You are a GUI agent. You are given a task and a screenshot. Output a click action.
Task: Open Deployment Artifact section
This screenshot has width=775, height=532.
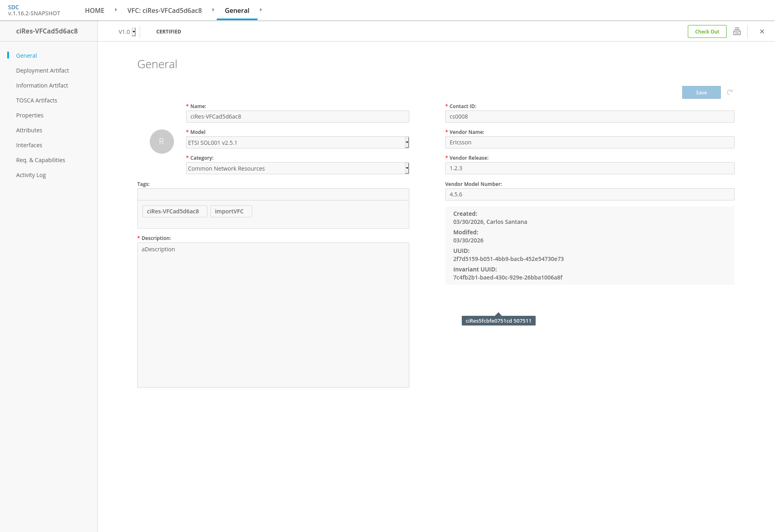(x=42, y=71)
